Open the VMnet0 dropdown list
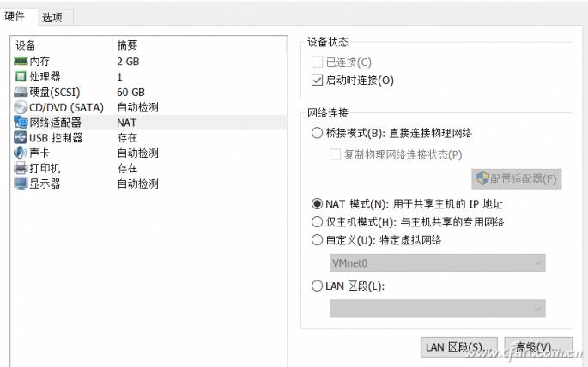588x367 pixels. 437,263
